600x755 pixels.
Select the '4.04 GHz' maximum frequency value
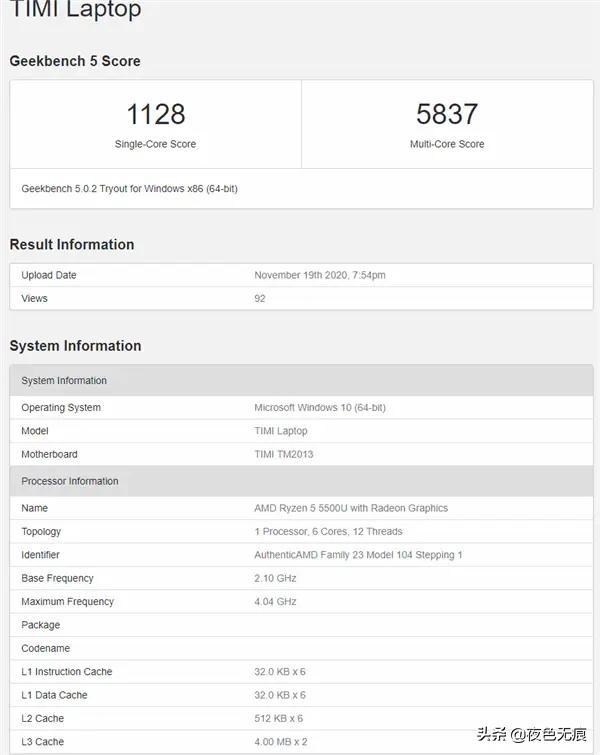pyautogui.click(x=275, y=601)
